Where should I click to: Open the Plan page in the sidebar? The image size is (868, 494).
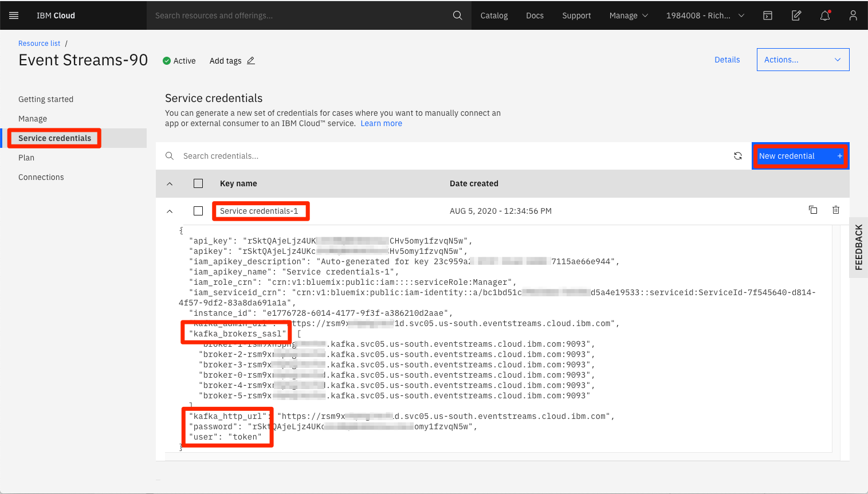pyautogui.click(x=26, y=158)
